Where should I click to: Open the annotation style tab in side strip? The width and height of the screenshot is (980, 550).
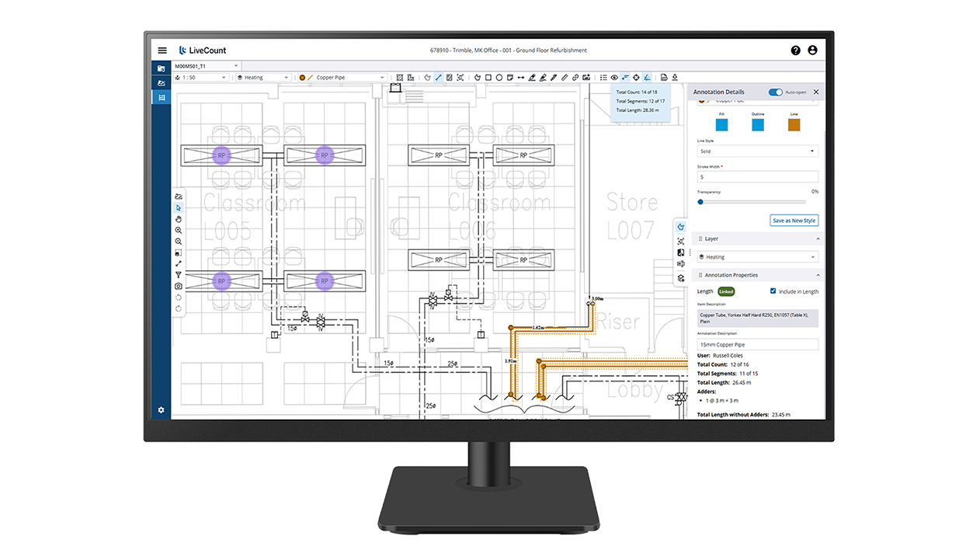tap(680, 227)
